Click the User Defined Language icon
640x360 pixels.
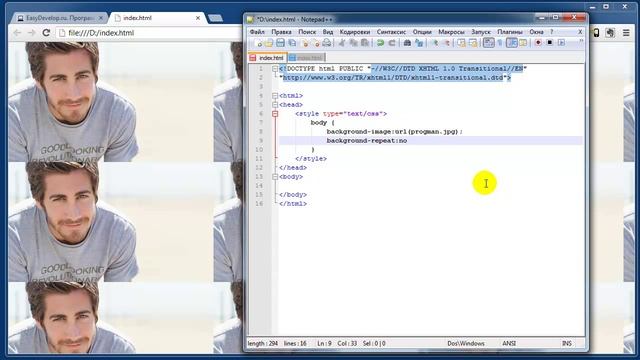523,43
